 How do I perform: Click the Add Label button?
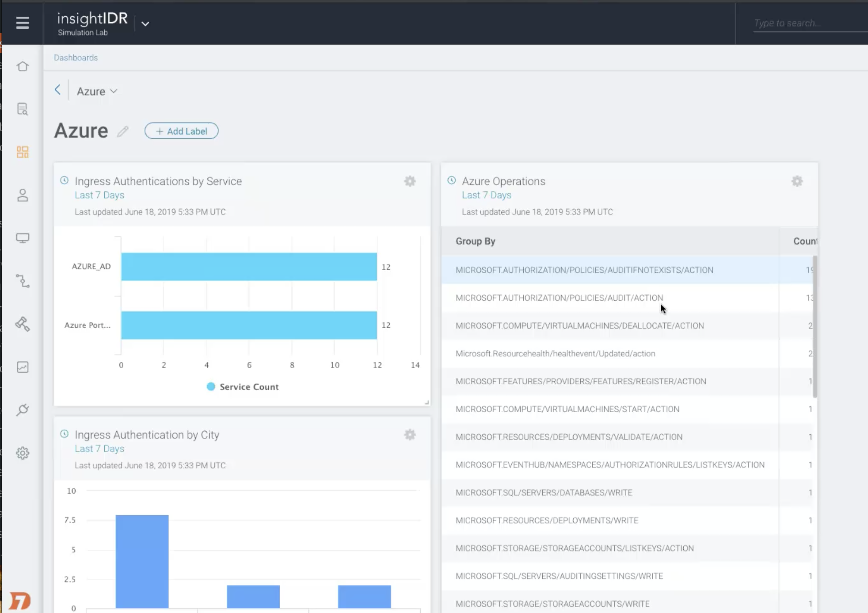pos(181,131)
